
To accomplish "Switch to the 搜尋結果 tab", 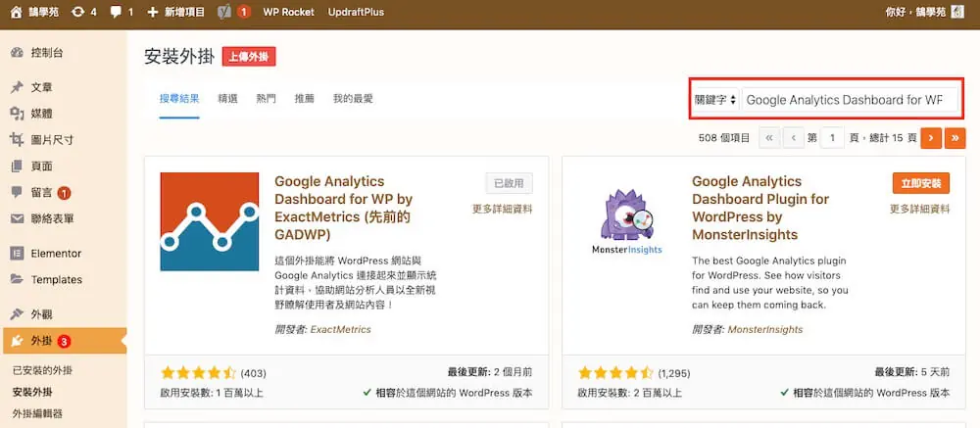I will coord(179,98).
